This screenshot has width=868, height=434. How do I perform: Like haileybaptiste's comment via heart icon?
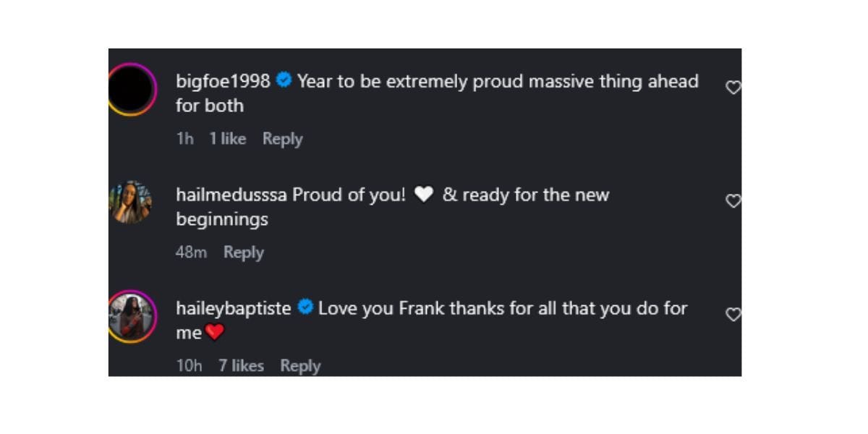pyautogui.click(x=733, y=314)
